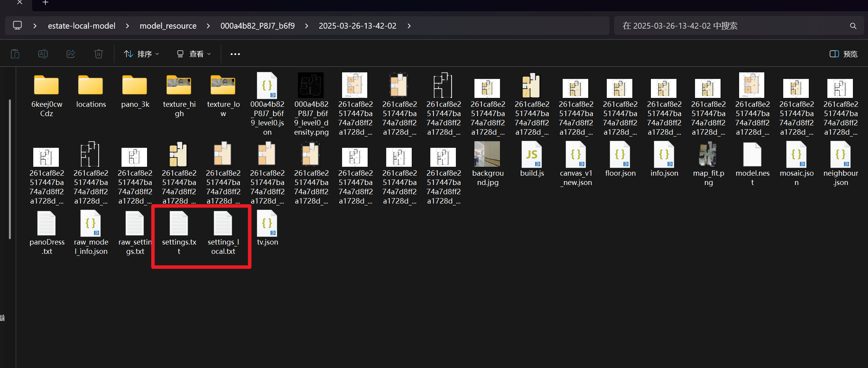Click the Paste toolbar icon

pos(15,54)
